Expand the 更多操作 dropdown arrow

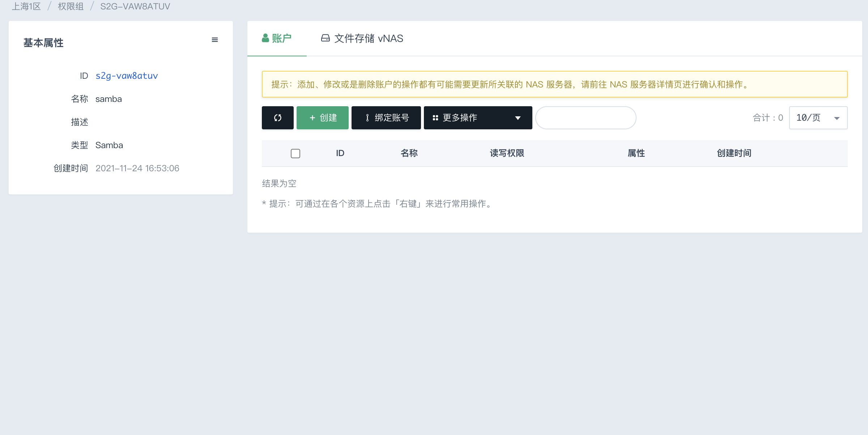[x=518, y=118]
